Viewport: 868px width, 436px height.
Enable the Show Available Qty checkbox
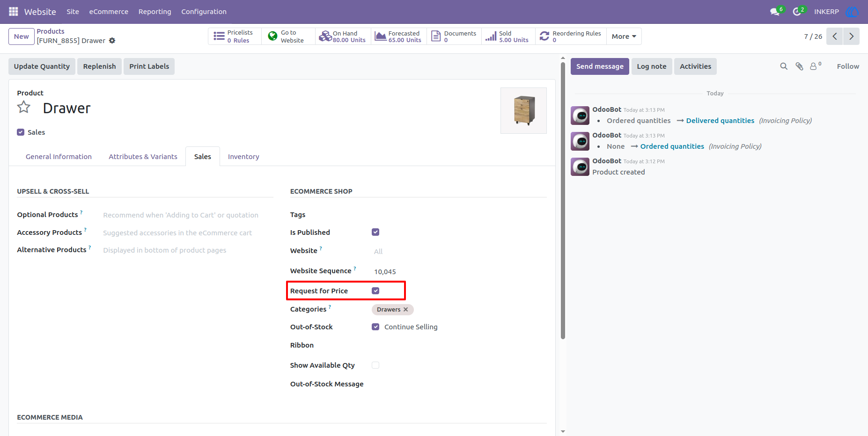pos(375,365)
